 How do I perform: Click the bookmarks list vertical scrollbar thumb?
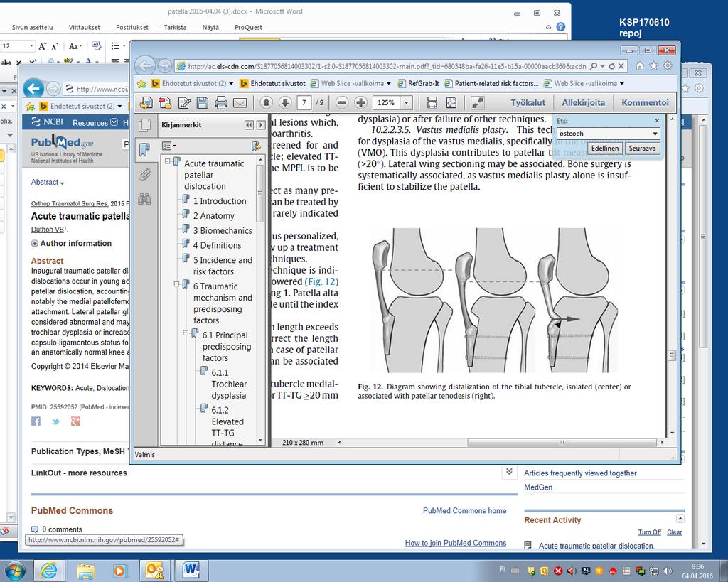point(260,193)
